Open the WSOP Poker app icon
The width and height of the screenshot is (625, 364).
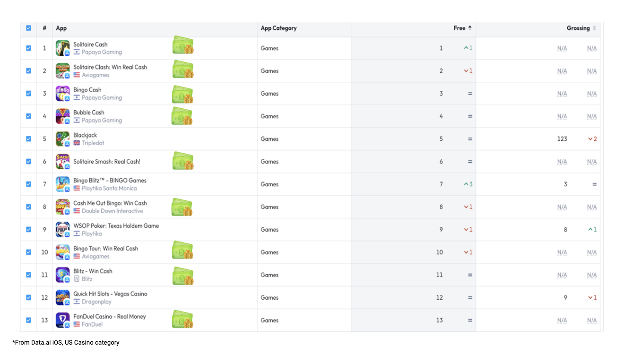(63, 230)
